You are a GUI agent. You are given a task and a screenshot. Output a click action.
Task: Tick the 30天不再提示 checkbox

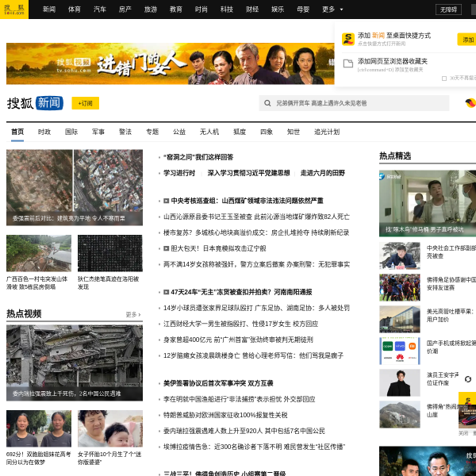(443, 79)
